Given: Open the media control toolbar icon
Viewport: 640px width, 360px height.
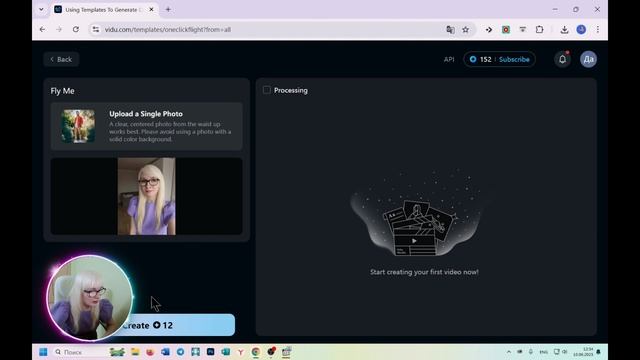Looking at the screenshot, I should 522,29.
